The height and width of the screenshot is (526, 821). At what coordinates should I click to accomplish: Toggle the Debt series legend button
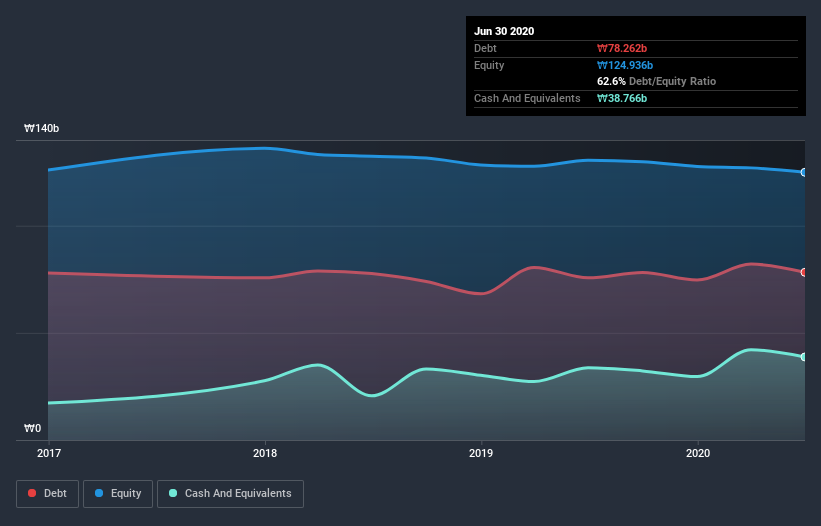47,494
